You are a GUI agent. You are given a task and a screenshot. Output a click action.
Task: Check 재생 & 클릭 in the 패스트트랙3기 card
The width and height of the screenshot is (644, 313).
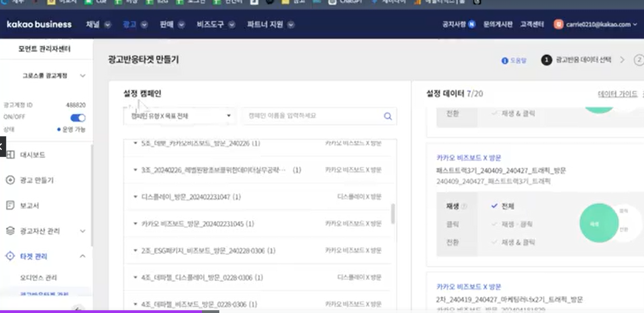coord(513,242)
